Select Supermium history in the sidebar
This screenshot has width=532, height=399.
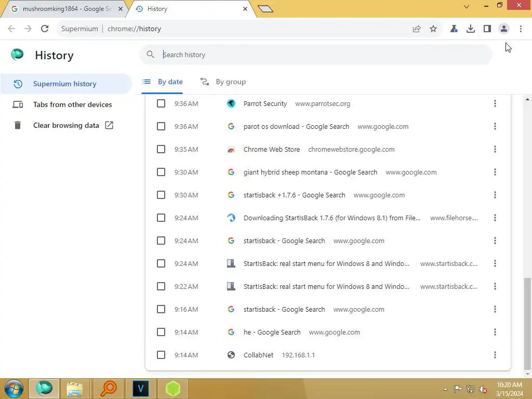(x=66, y=84)
